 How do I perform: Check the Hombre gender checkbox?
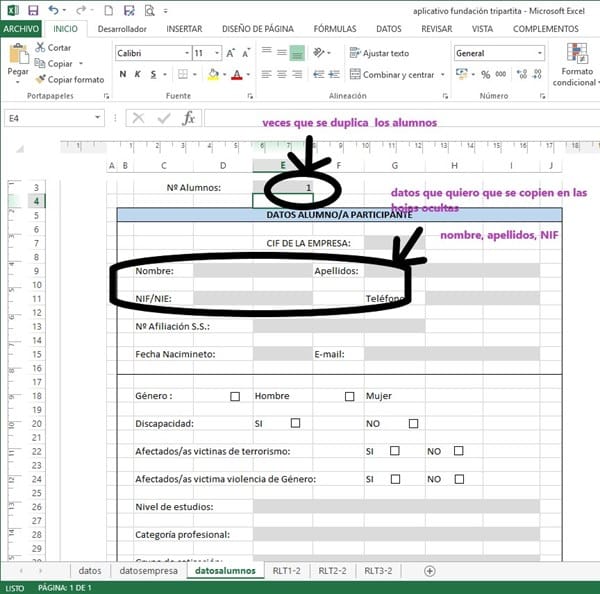click(x=235, y=397)
